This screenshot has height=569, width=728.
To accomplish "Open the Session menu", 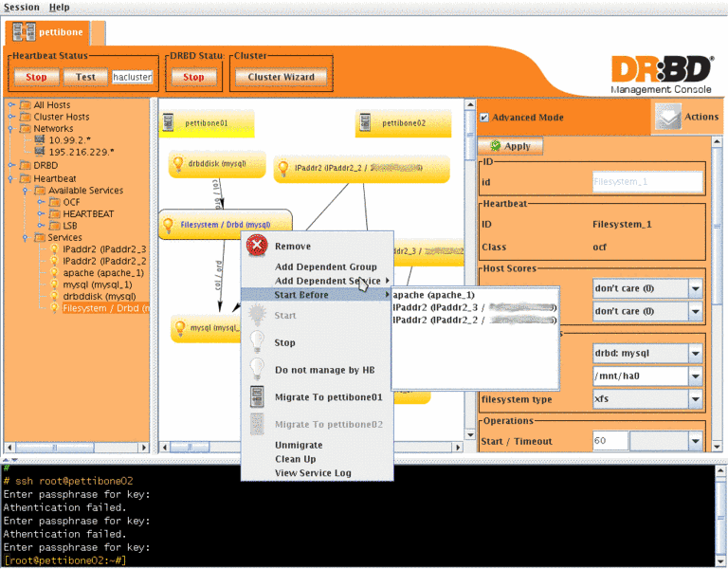I will 22,7.
